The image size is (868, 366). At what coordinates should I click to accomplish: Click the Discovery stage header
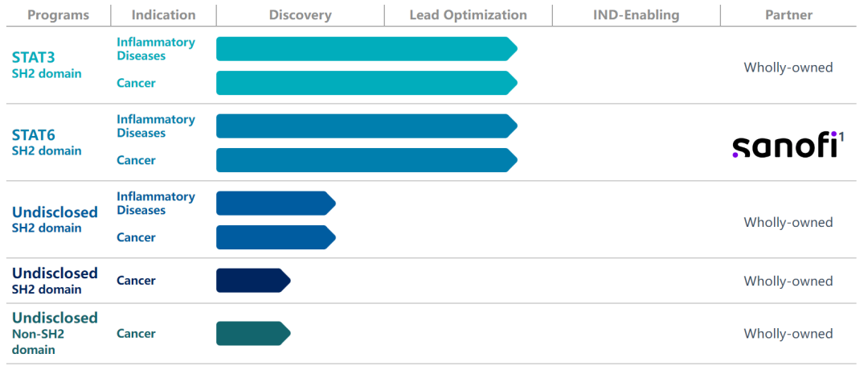click(300, 15)
